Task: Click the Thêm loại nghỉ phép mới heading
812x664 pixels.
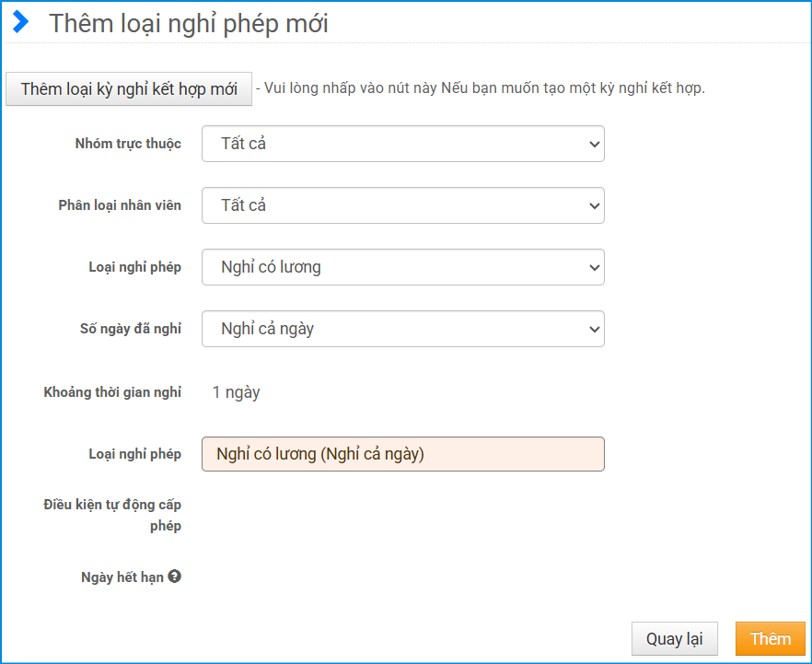Action: pos(189,24)
